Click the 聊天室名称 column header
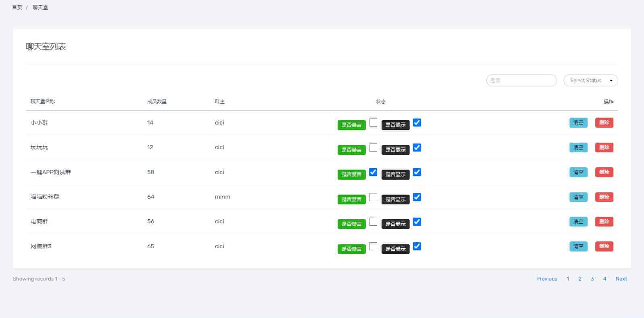 point(43,102)
